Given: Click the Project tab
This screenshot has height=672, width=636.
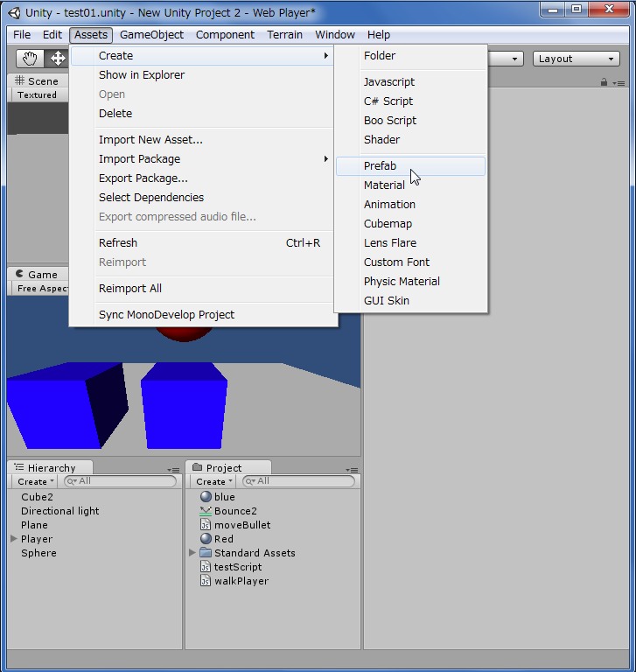Looking at the screenshot, I should (228, 467).
